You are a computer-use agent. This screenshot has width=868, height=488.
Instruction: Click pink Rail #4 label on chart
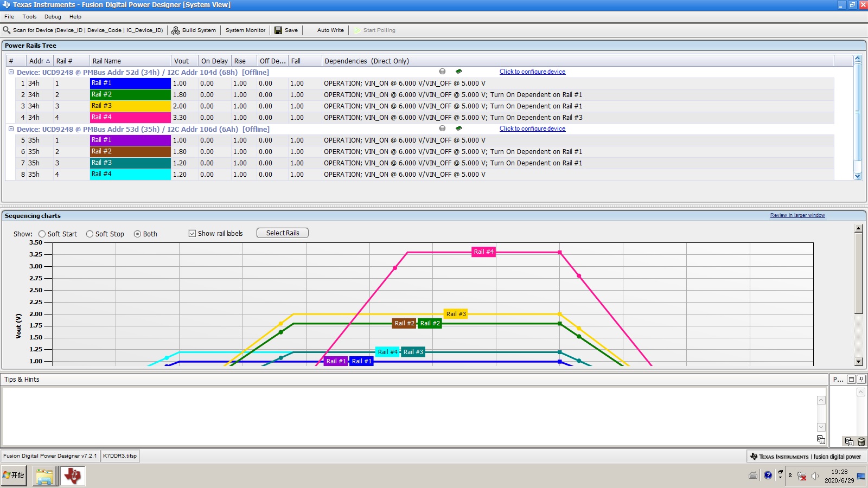pyautogui.click(x=484, y=252)
